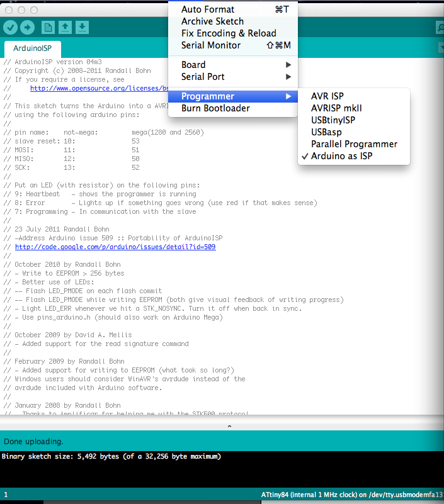Click the 9: Heartbeat comment line

[100, 194]
